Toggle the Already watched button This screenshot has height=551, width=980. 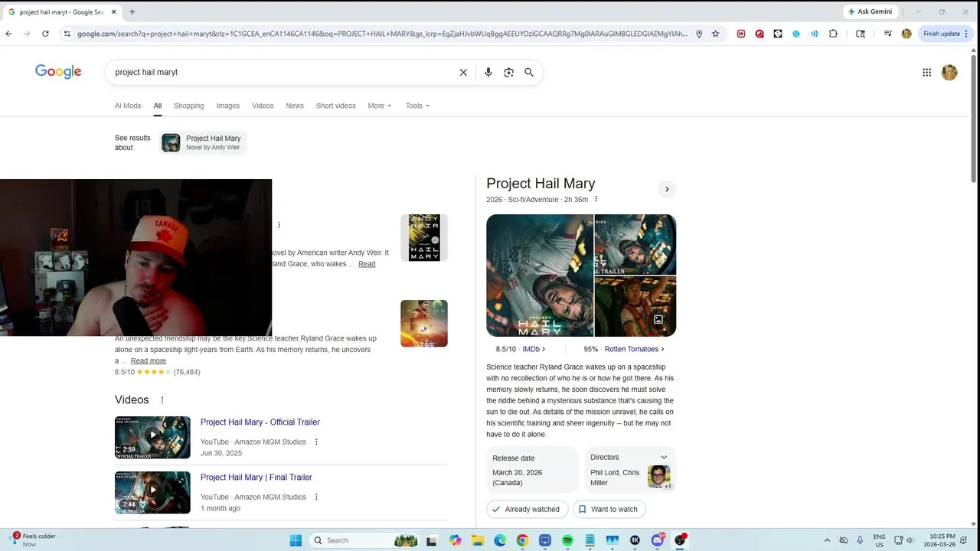[526, 509]
